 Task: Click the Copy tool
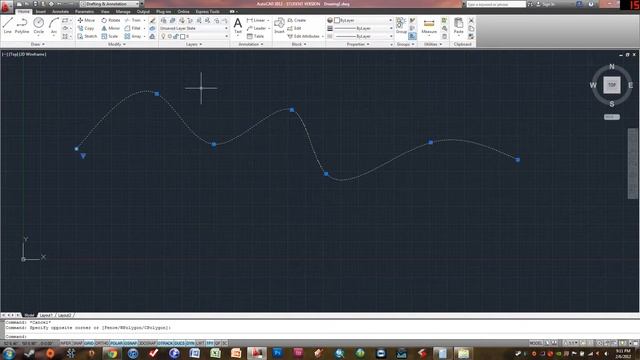click(86, 28)
